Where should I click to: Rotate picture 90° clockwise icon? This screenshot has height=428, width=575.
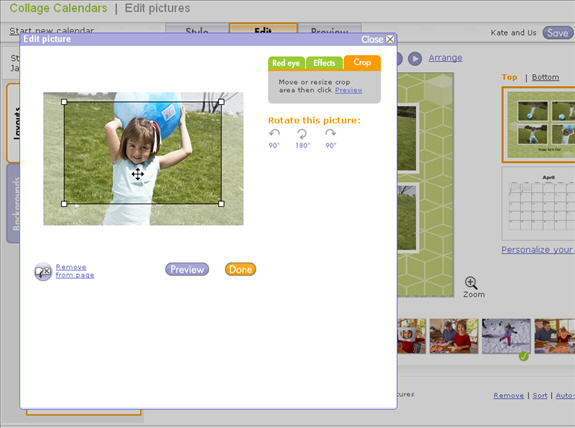tap(330, 133)
